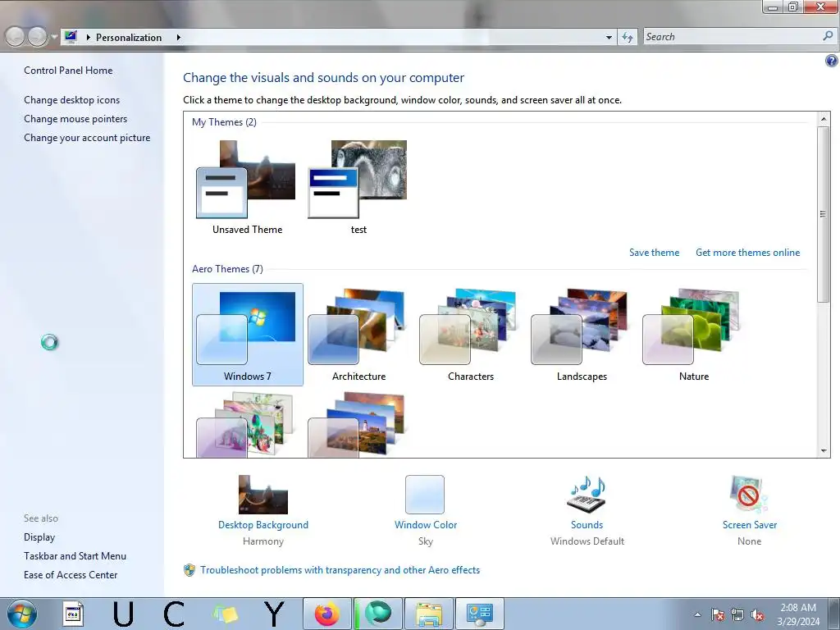Open Taskbar and Start Menu link
This screenshot has height=630, width=840.
(x=75, y=556)
